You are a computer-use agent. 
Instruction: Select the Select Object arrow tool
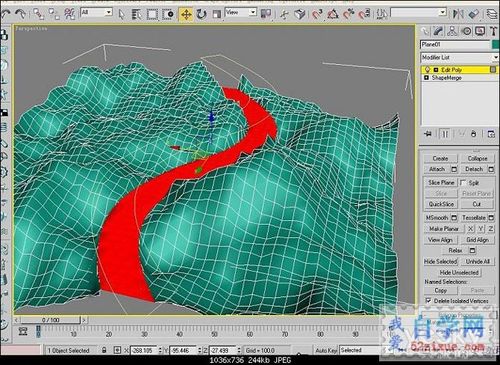pos(121,14)
